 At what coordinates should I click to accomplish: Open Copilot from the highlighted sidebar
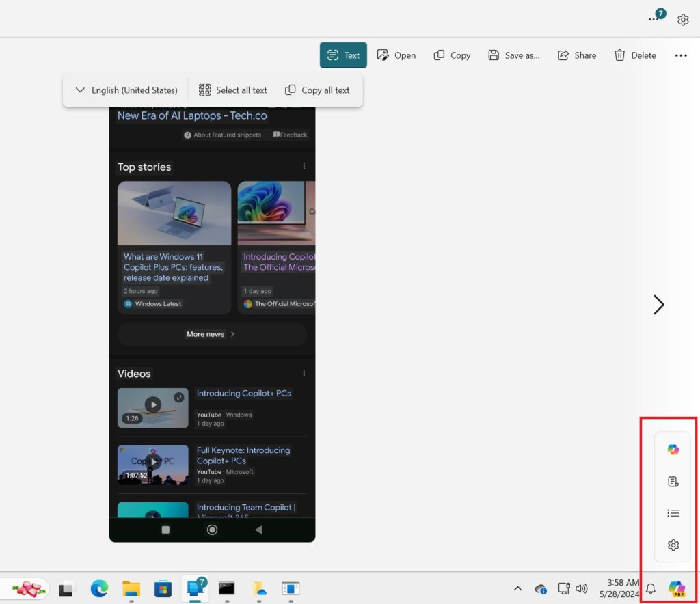(673, 449)
